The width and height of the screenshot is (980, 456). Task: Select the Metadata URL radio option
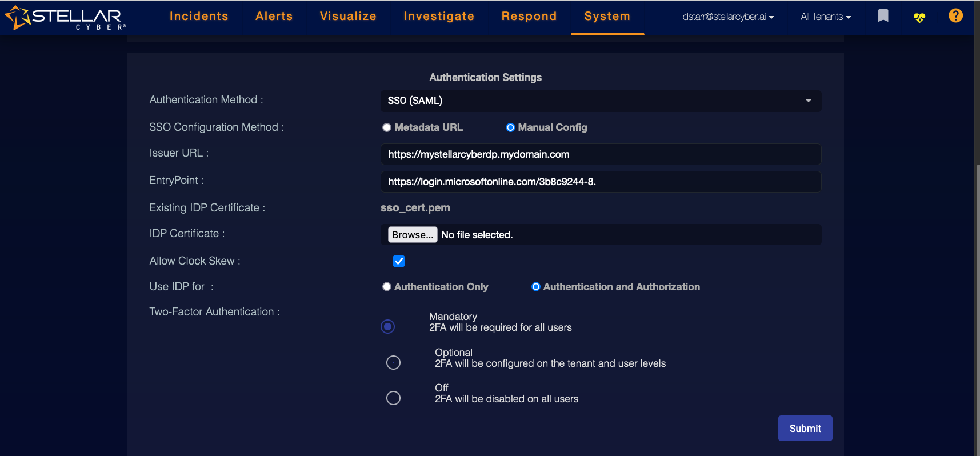click(x=387, y=127)
